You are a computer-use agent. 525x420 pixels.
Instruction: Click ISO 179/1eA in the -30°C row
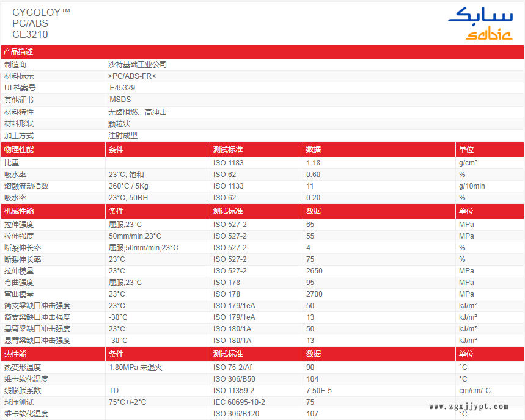click(x=234, y=317)
